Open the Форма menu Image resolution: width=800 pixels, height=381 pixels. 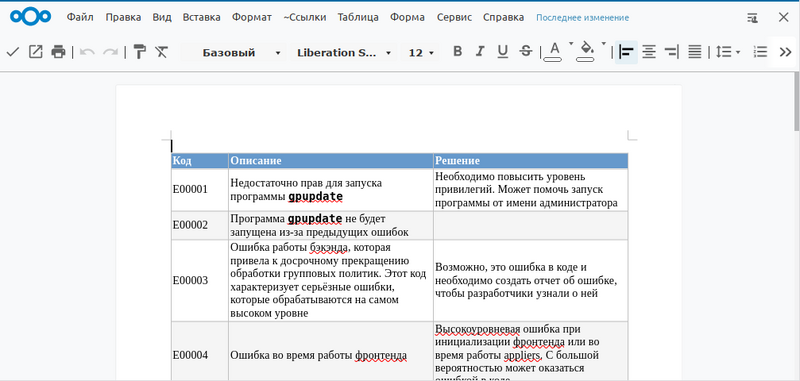pyautogui.click(x=407, y=17)
